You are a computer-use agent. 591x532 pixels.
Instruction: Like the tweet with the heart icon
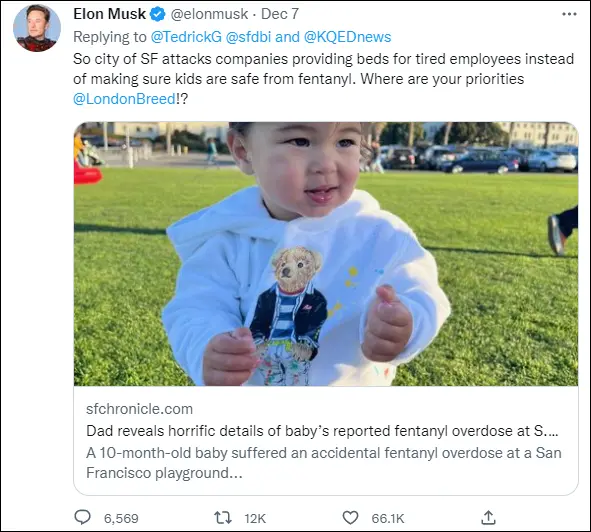coord(350,518)
